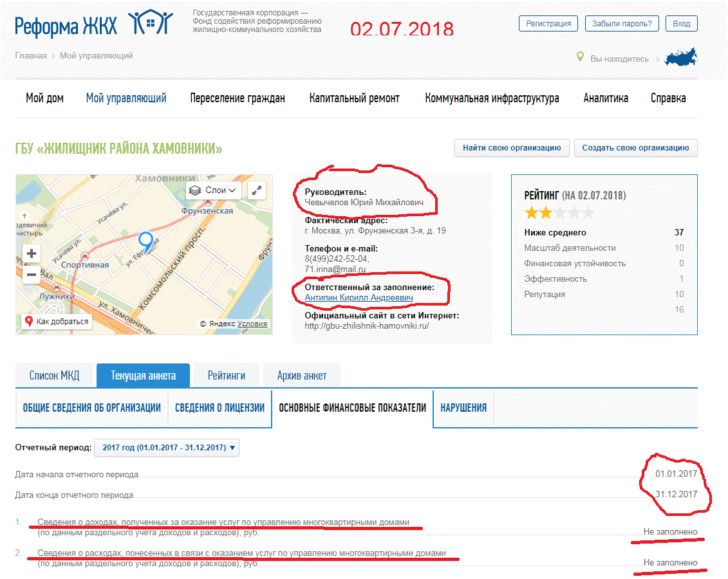Open the Мой управляющий menu

(126, 98)
